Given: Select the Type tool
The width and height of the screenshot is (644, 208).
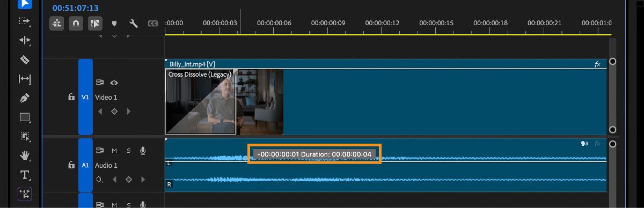Looking at the screenshot, I should pos(25,175).
